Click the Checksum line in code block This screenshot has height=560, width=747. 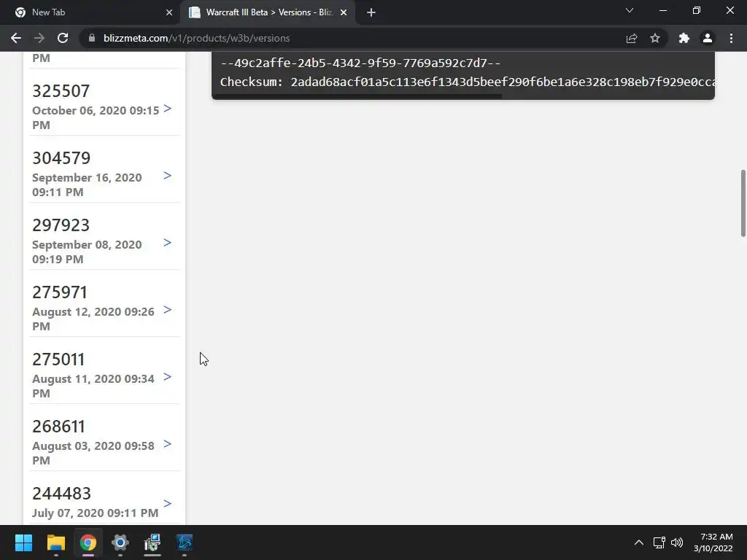[468, 82]
